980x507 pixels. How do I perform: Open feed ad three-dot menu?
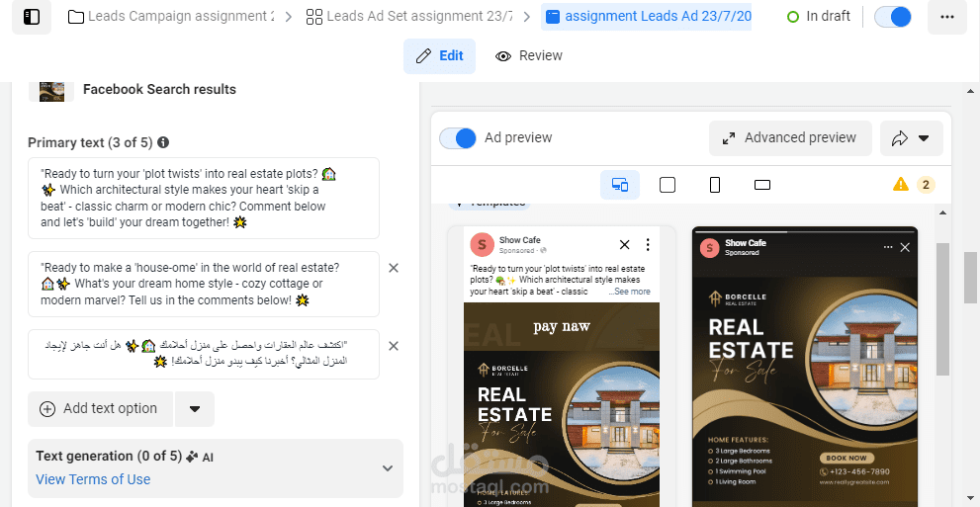coord(648,244)
